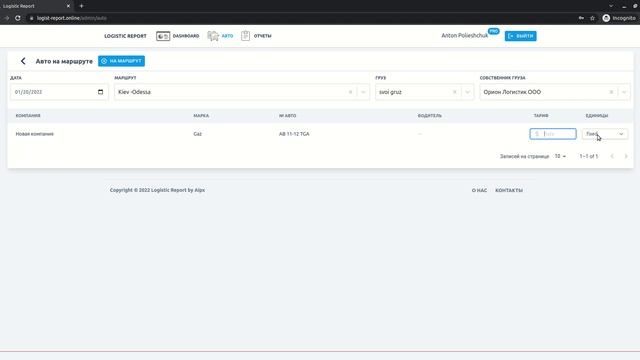Click the PRO badge
This screenshot has width=640, height=360.
point(494,31)
